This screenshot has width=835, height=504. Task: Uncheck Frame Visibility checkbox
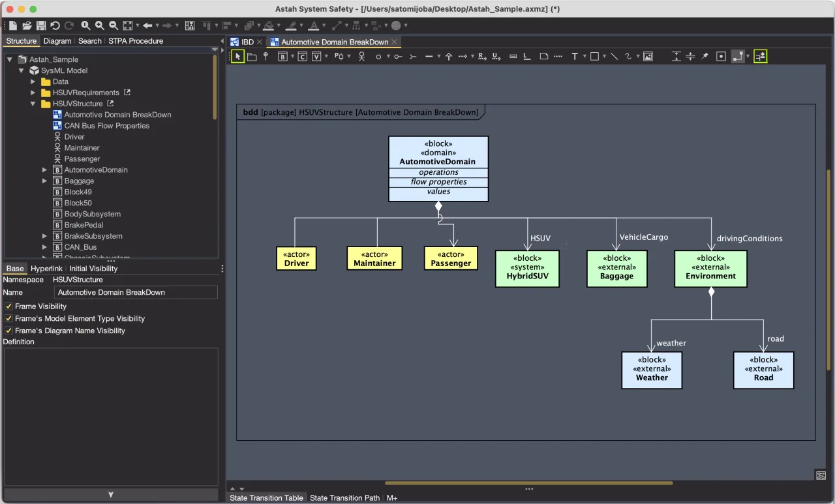8,306
